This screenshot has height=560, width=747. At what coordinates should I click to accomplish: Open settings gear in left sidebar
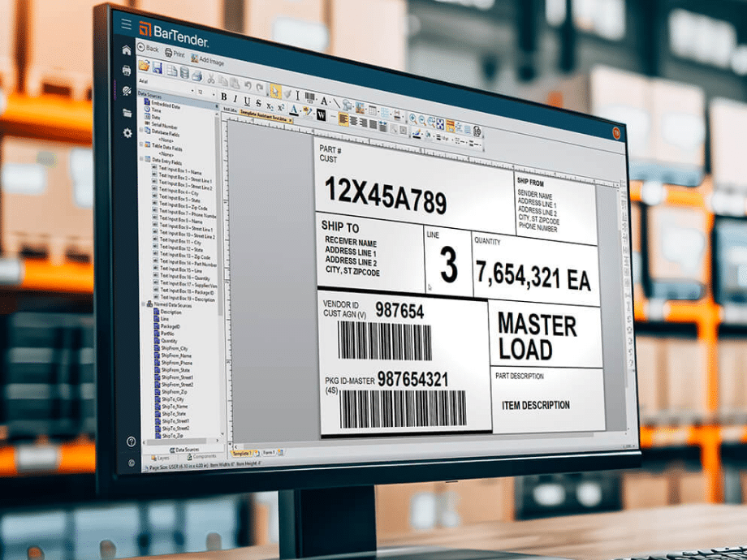coord(127,133)
